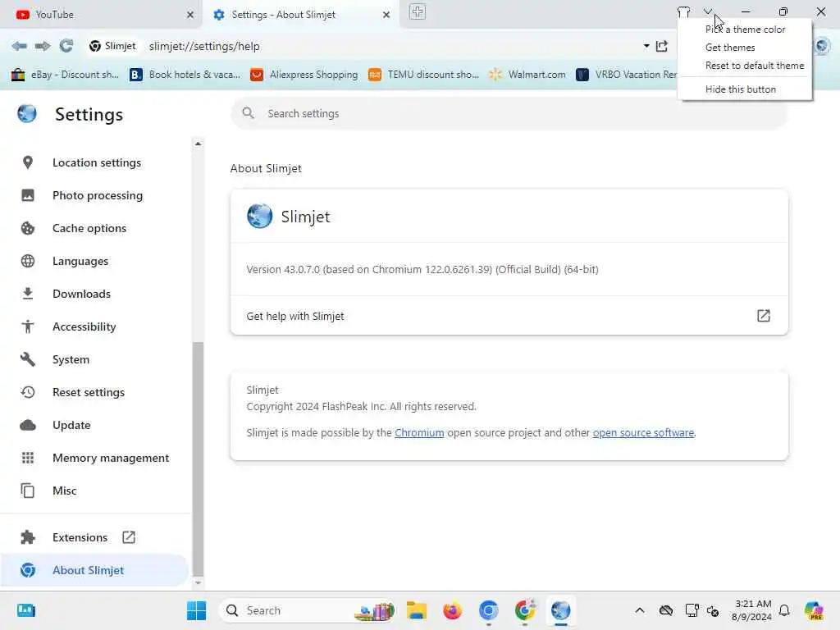Image resolution: width=840 pixels, height=630 pixels.
Task: Click the Misc copy icon
Action: 28,491
